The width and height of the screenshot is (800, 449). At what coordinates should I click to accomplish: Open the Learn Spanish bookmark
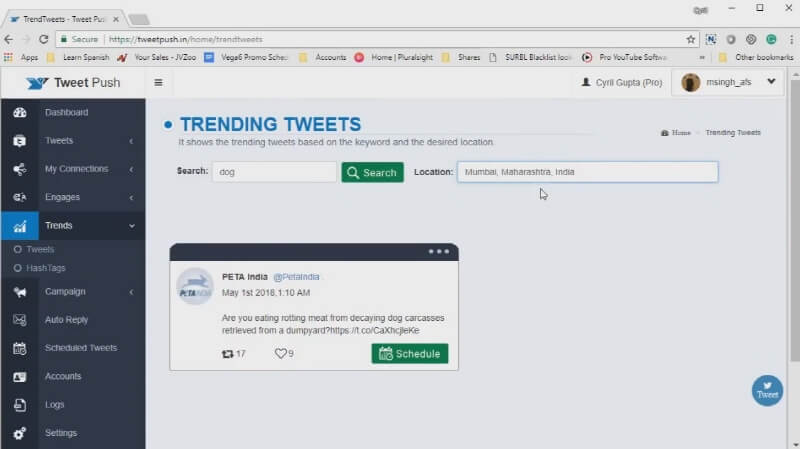pyautogui.click(x=78, y=58)
